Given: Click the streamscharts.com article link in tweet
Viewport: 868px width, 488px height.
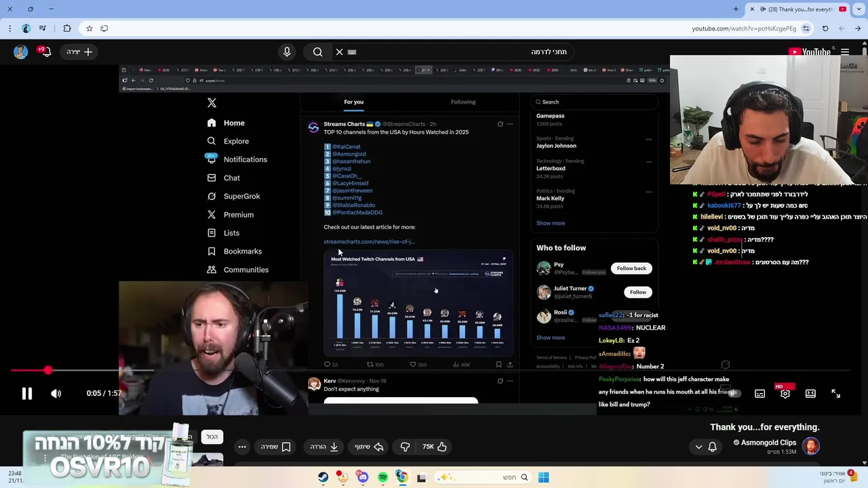Looking at the screenshot, I should click(x=369, y=241).
